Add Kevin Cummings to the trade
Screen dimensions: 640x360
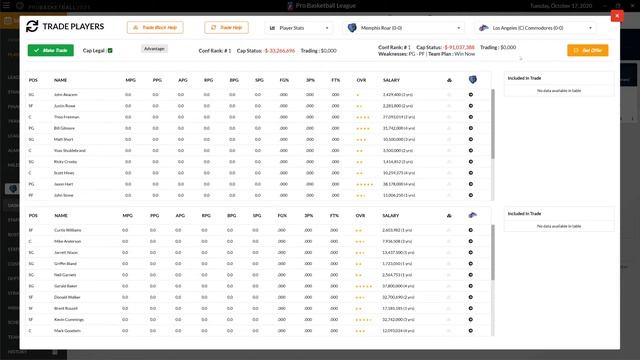(471, 320)
